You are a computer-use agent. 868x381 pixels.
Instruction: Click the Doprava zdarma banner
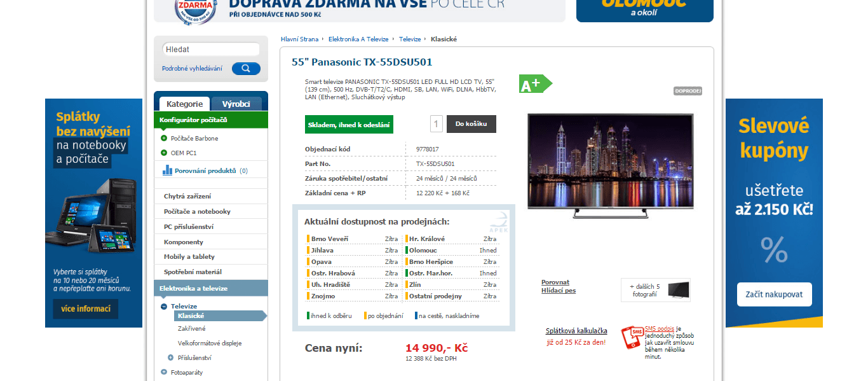point(360,11)
